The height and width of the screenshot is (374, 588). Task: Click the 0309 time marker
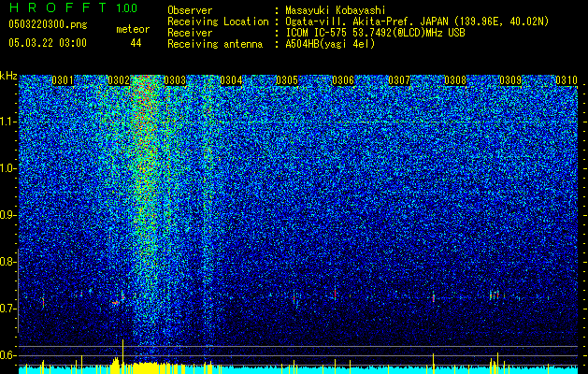click(x=510, y=80)
